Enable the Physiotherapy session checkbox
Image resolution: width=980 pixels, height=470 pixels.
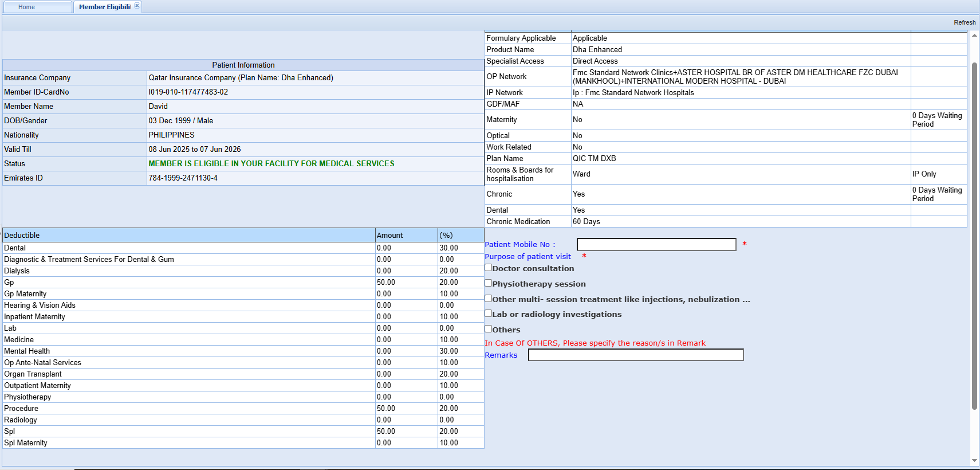[489, 283]
